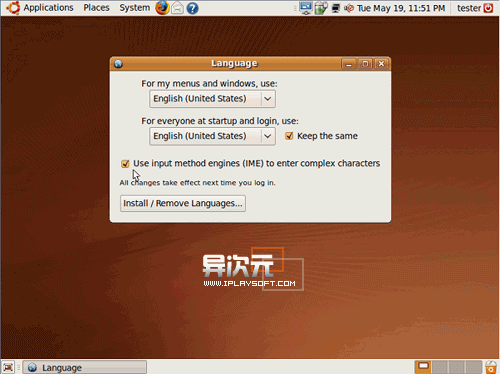This screenshot has width=500, height=374.
Task: Click the muted volume speaker icon
Action: pos(349,8)
